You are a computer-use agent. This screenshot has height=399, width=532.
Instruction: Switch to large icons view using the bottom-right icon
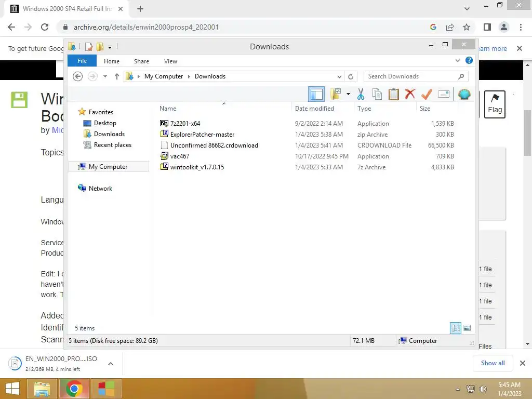(x=467, y=328)
